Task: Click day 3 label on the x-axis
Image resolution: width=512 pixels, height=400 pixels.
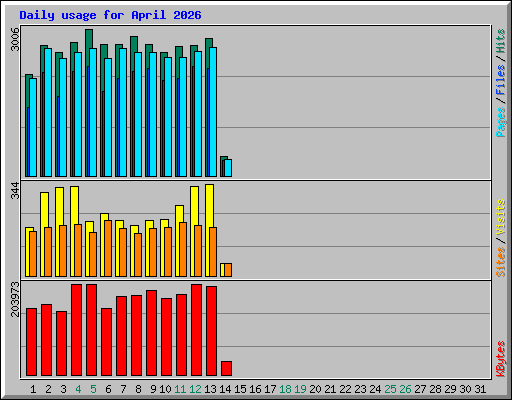Action: (63, 389)
